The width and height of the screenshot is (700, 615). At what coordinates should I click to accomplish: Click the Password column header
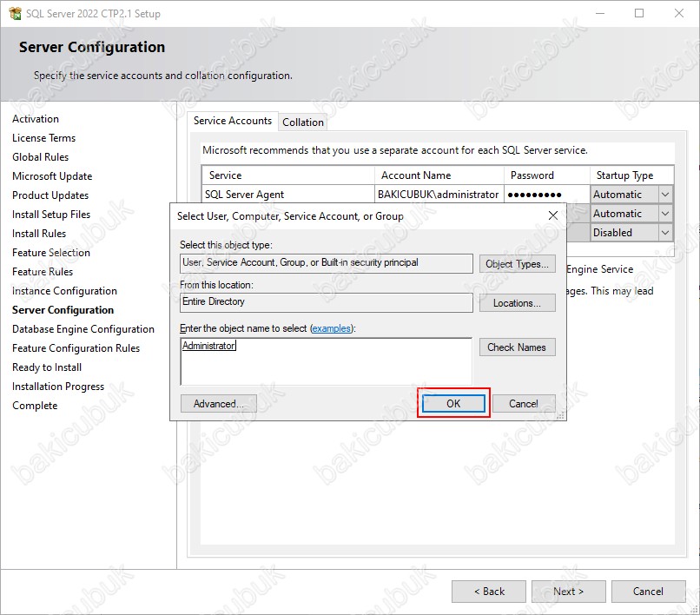(x=547, y=175)
